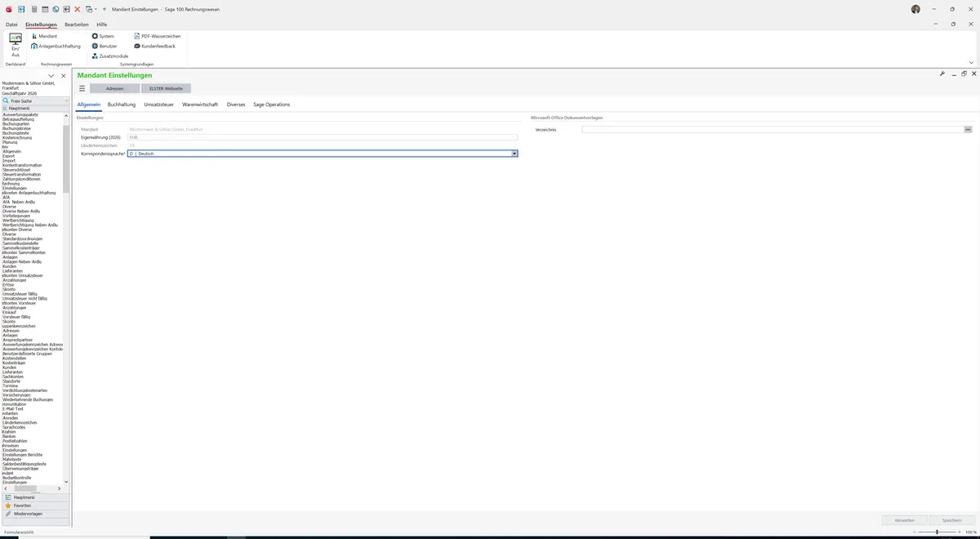
Task: Close the navigation panel with its X
Action: click(x=63, y=76)
